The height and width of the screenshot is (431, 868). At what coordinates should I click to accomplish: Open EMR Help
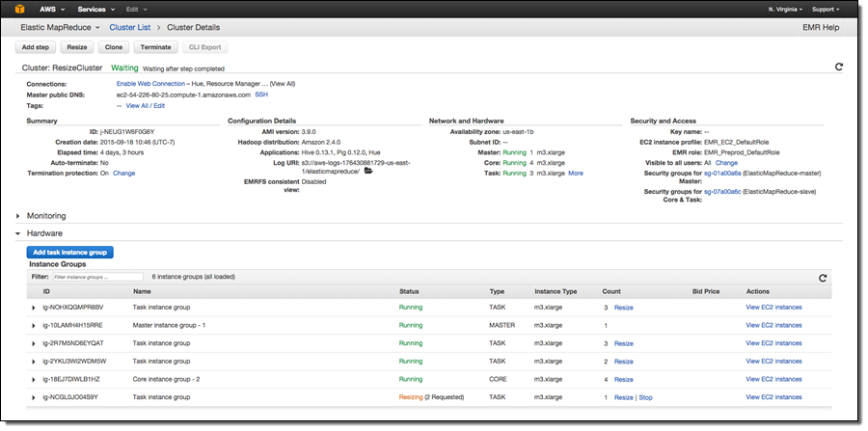(x=821, y=27)
